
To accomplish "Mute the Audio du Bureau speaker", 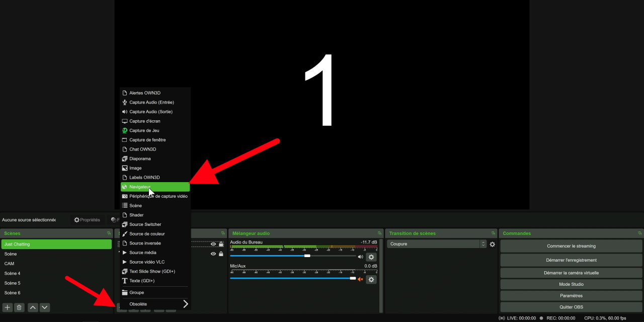I will [x=360, y=257].
